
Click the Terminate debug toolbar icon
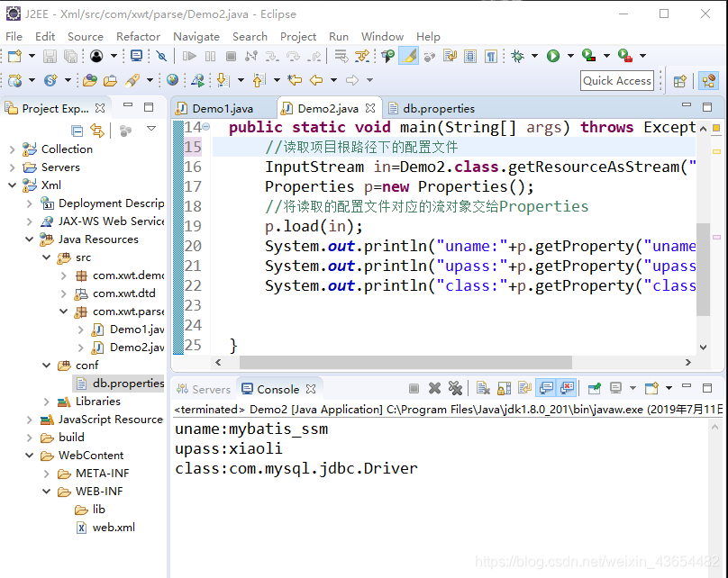[231, 56]
